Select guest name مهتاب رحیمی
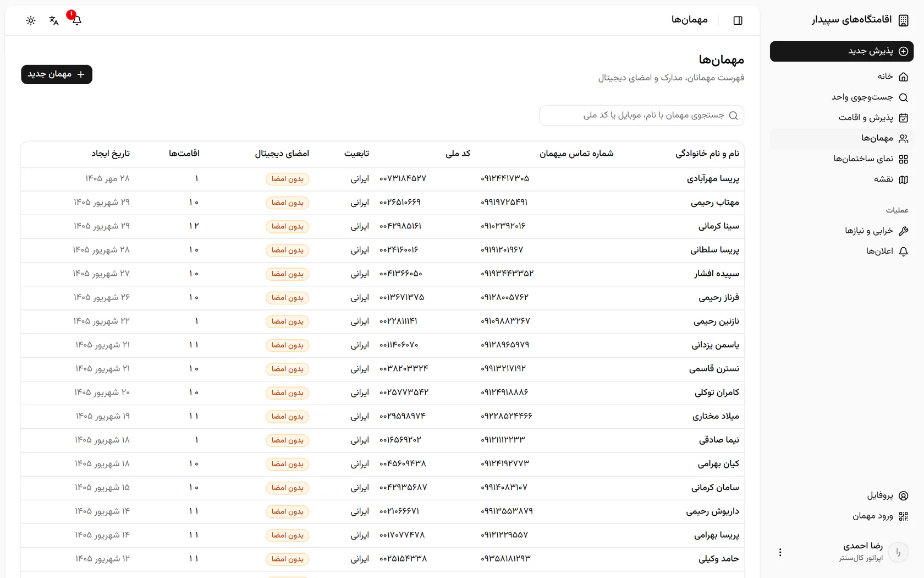Screen dimensions: 924x578 (714, 203)
